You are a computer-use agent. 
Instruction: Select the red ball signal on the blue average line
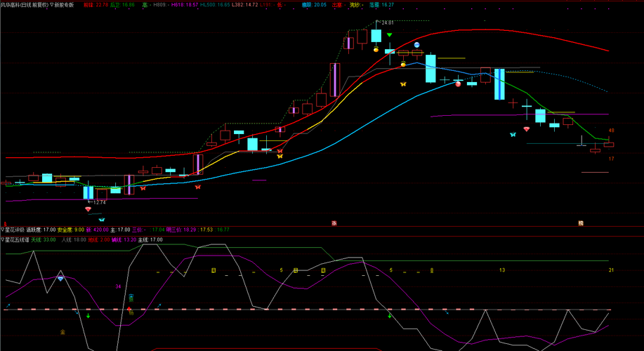tap(458, 84)
